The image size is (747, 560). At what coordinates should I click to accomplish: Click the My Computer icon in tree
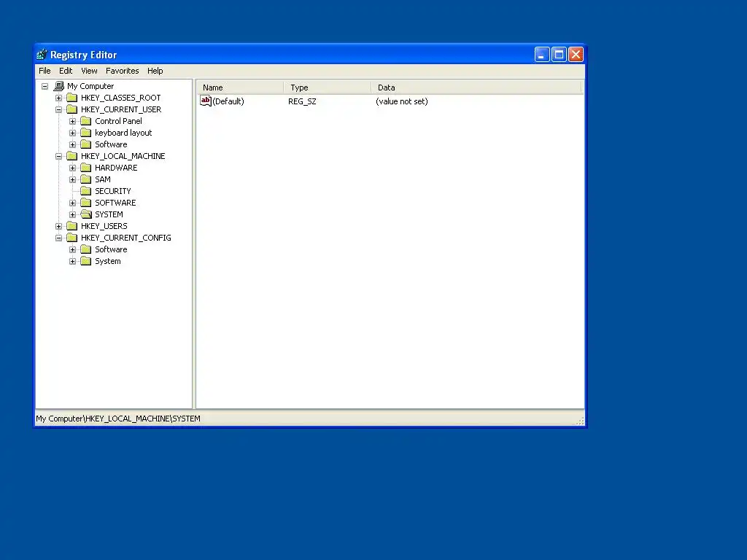59,86
